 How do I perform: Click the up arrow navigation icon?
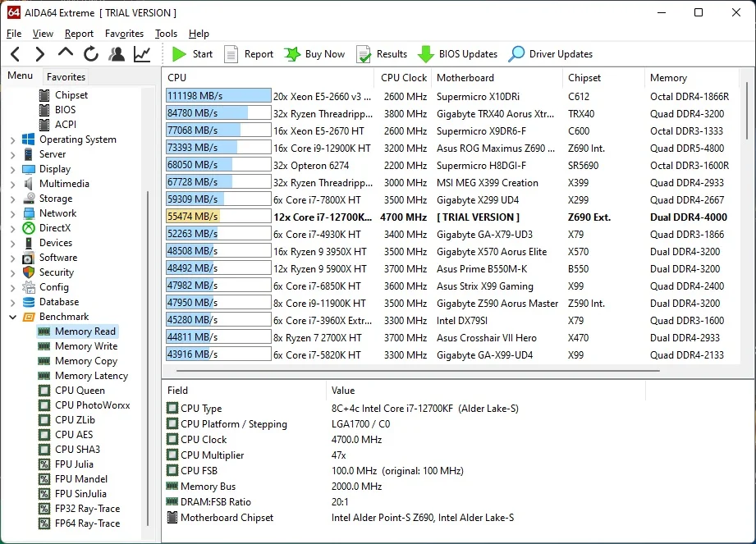[66, 52]
